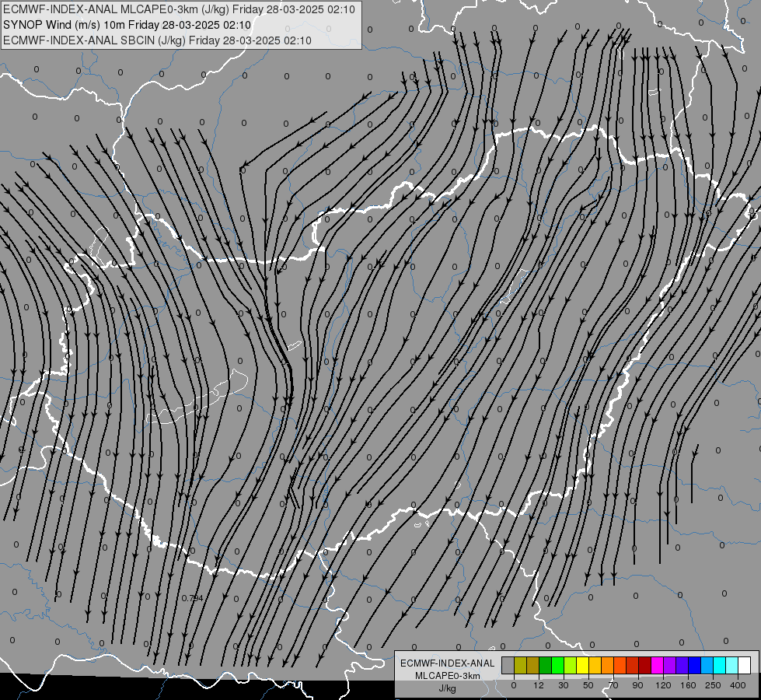Click the 0.794 value on the map
761x700 pixels.
[192, 598]
